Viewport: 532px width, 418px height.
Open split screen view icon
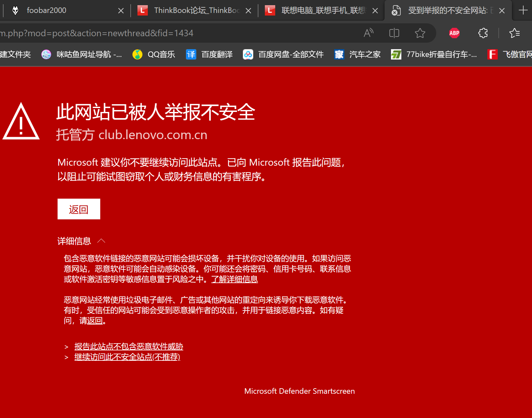click(x=394, y=33)
